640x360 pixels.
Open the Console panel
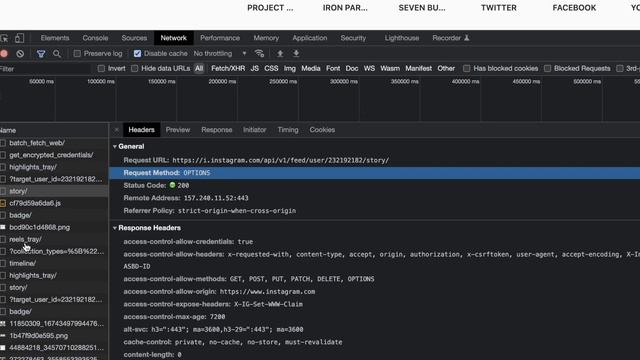(x=95, y=38)
